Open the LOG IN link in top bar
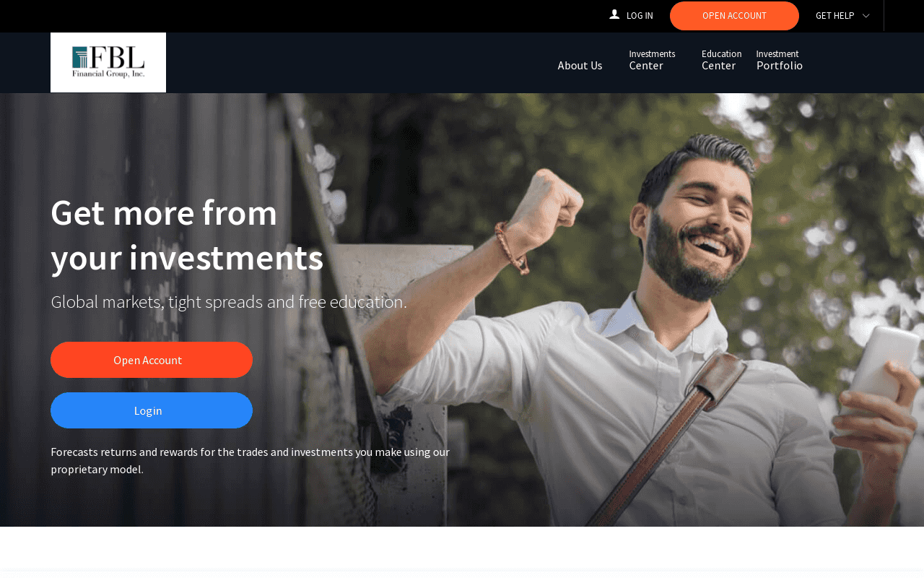This screenshot has height=578, width=924. [x=640, y=16]
